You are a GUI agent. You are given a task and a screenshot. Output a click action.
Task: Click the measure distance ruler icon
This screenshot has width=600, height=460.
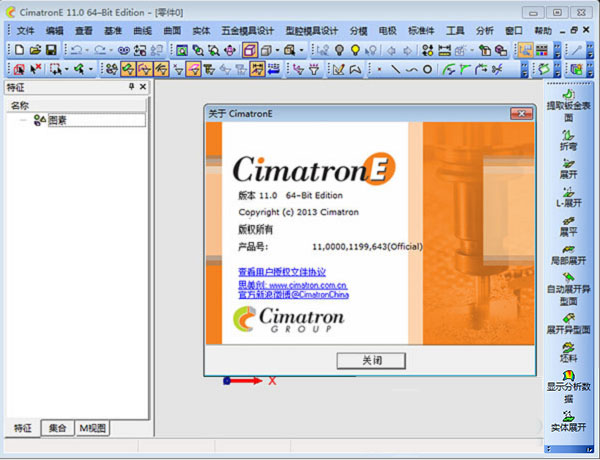point(444,50)
